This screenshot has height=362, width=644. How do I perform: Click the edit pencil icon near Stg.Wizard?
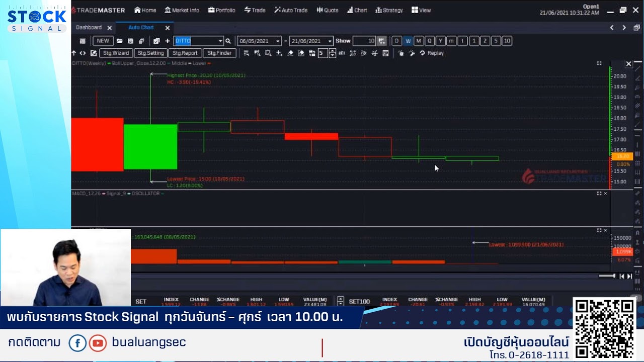93,53
